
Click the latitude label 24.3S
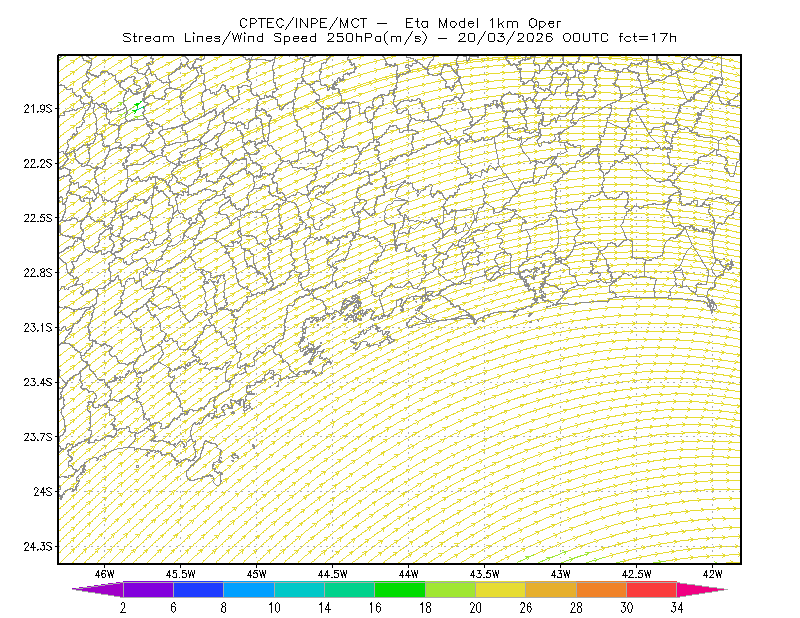[x=38, y=547]
